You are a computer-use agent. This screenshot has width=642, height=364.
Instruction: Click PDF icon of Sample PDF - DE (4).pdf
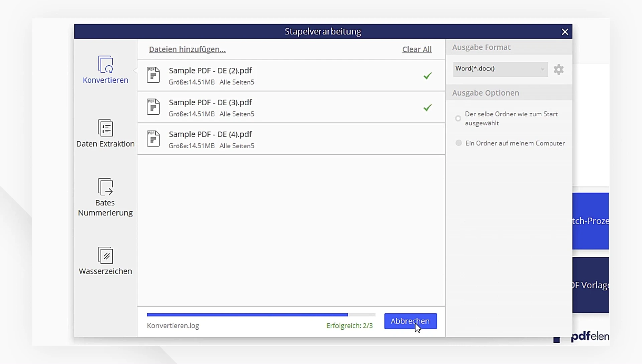(x=153, y=138)
